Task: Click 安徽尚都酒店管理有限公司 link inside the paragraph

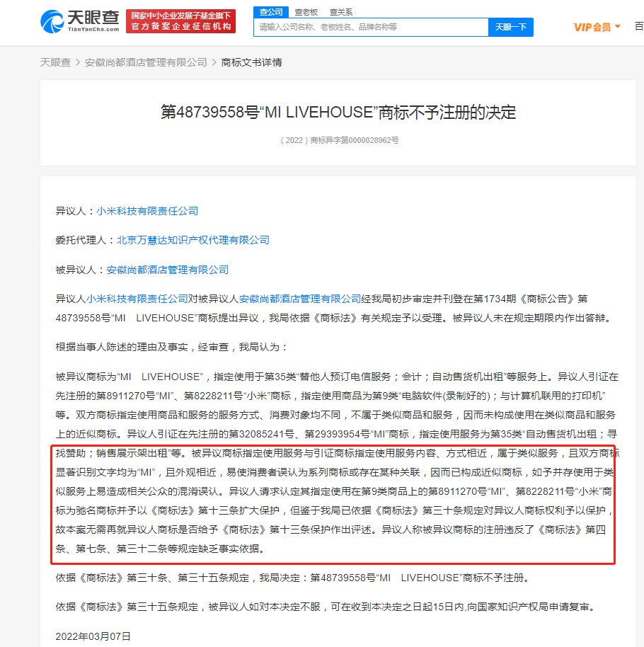Action: (300, 299)
